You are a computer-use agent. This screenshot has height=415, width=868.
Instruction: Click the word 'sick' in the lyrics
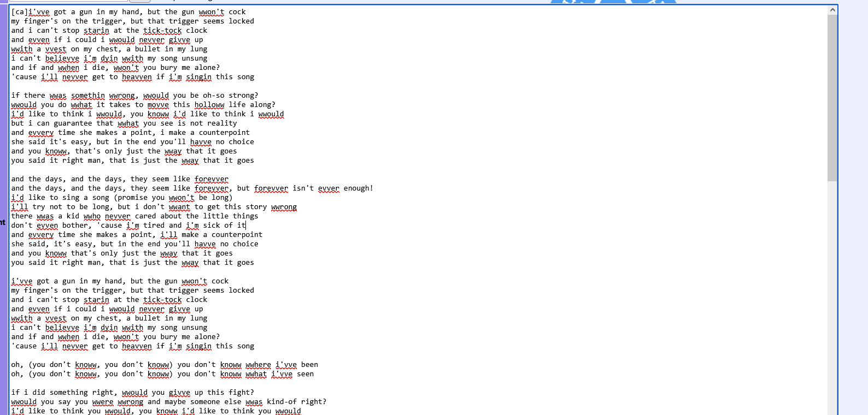(212, 226)
